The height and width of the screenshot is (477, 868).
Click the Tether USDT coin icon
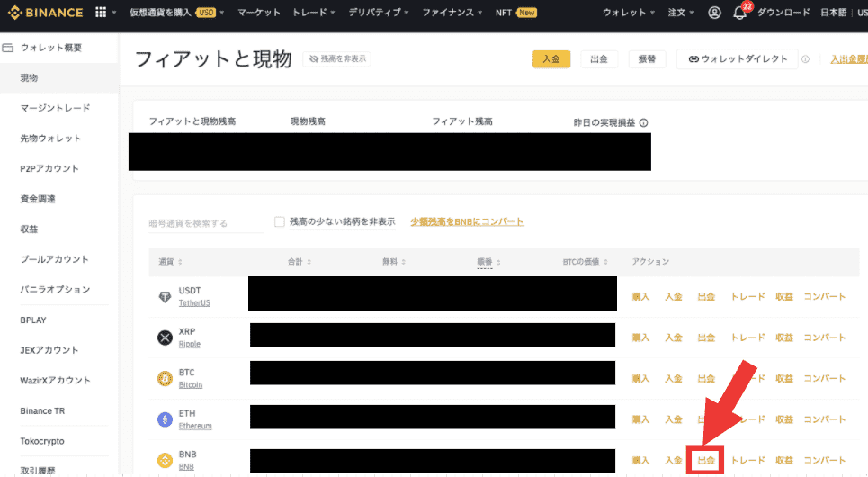[165, 296]
